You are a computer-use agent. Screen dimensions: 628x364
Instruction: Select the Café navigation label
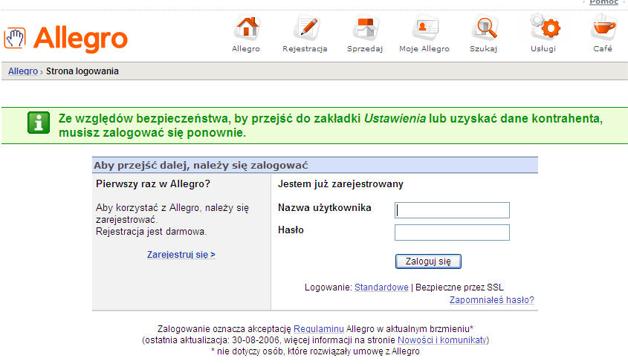(603, 48)
